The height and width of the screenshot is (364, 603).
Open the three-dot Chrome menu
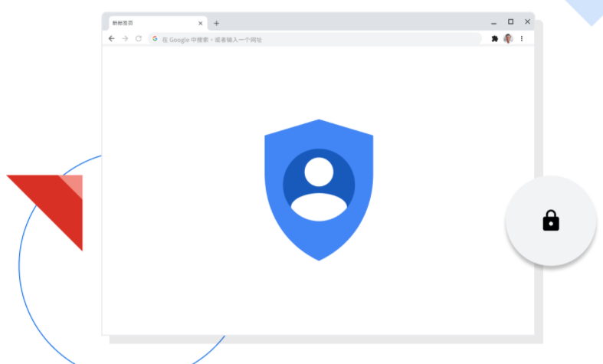point(522,38)
